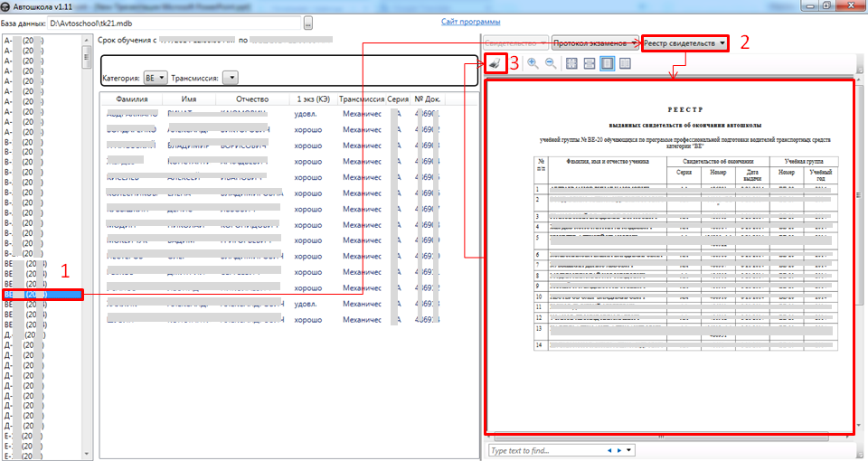Zoom in on the report preview
Image resolution: width=868 pixels, height=461 pixels.
[x=533, y=63]
